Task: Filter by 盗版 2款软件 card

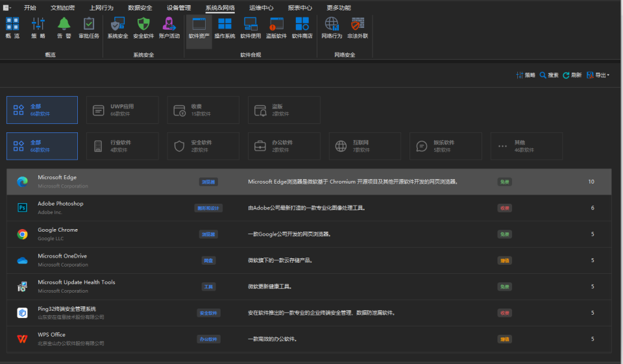Action: point(284,110)
